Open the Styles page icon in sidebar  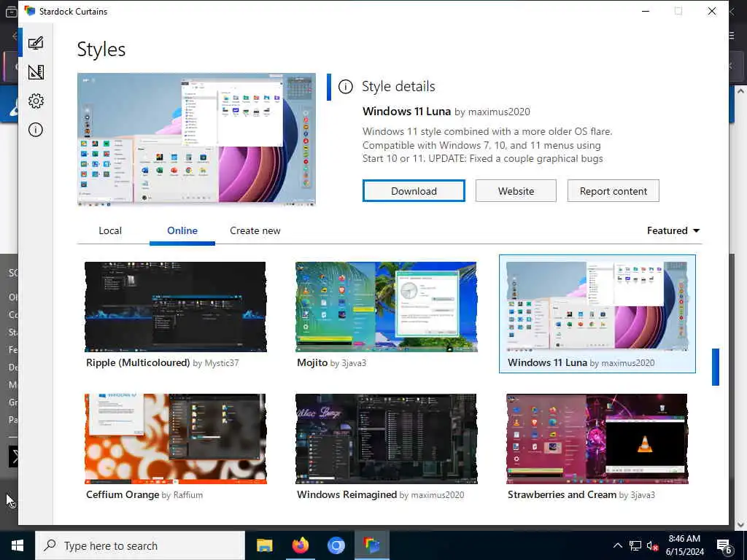pos(36,43)
